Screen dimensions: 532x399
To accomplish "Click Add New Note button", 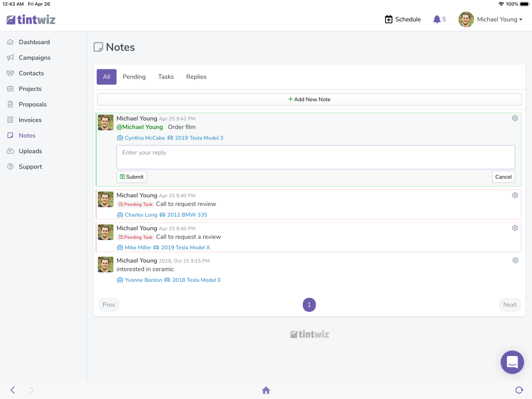I will click(310, 99).
